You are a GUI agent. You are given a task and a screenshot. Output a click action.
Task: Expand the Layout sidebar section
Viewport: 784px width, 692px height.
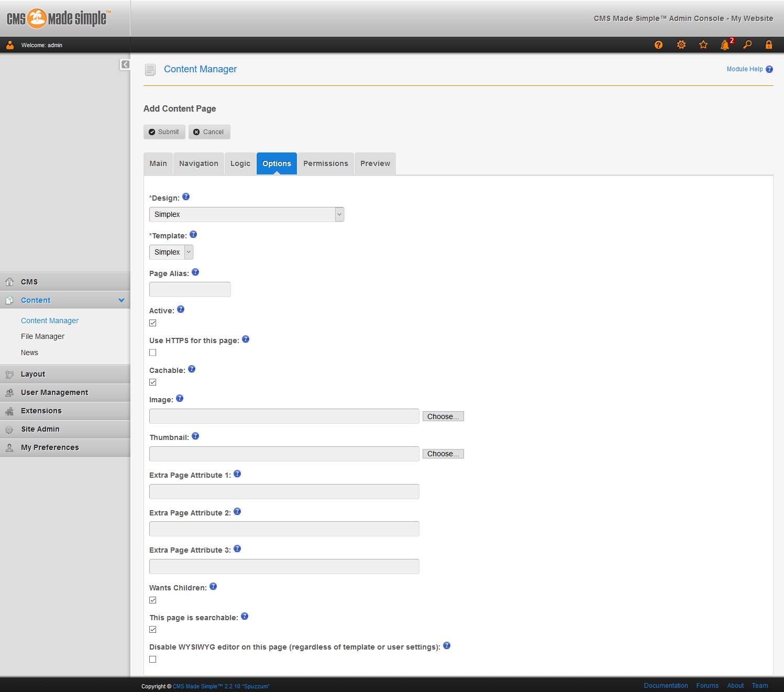[x=65, y=374]
